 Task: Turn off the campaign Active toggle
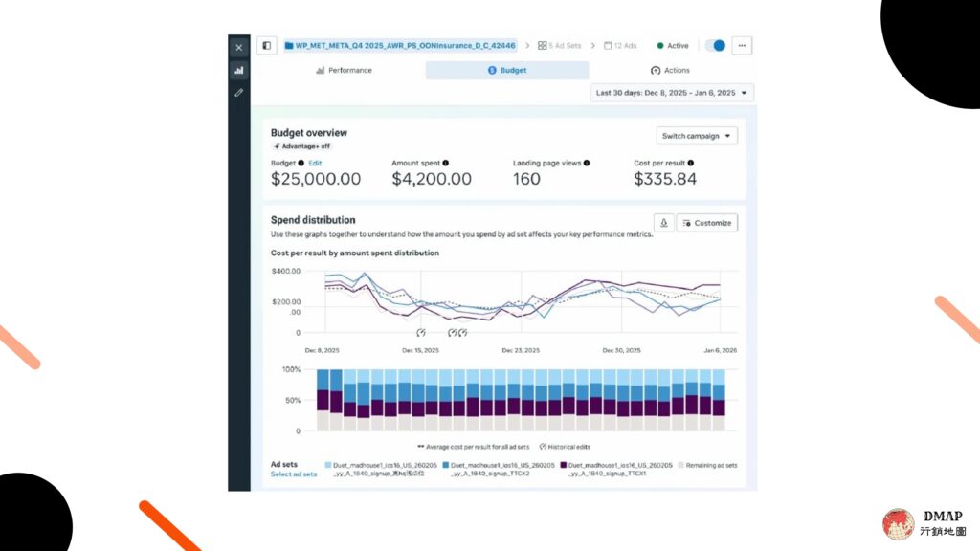[715, 46]
